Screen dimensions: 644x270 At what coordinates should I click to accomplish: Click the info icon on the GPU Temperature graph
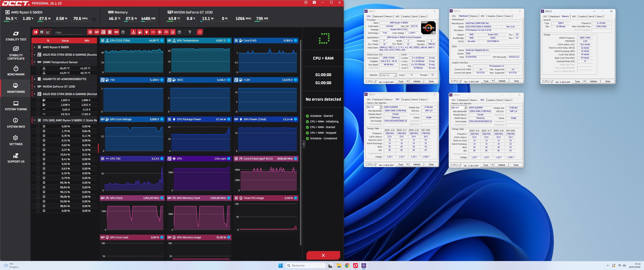229,40
